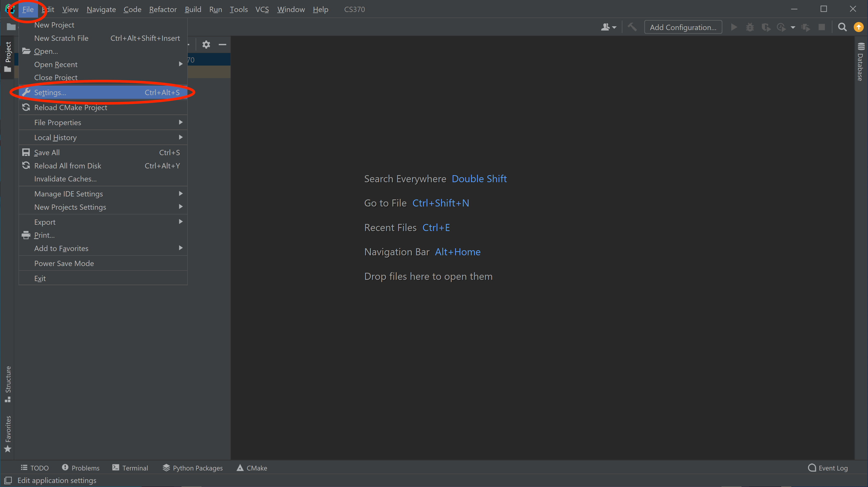This screenshot has height=487, width=868.
Task: Toggle Power Save Mode
Action: [x=64, y=264]
